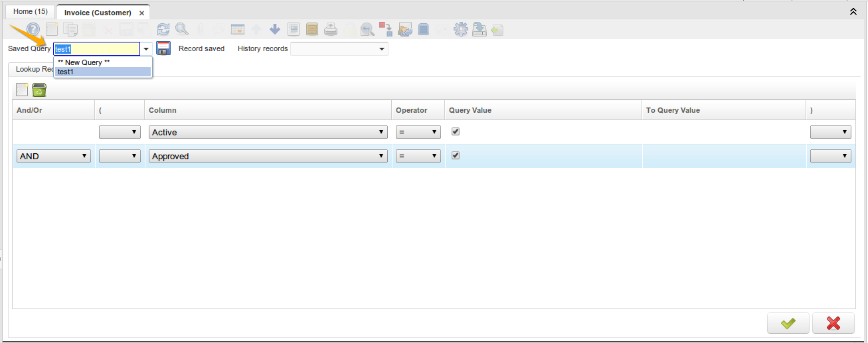Uncheck the Query Value checkbox for Active
The height and width of the screenshot is (343, 868).
click(x=455, y=131)
